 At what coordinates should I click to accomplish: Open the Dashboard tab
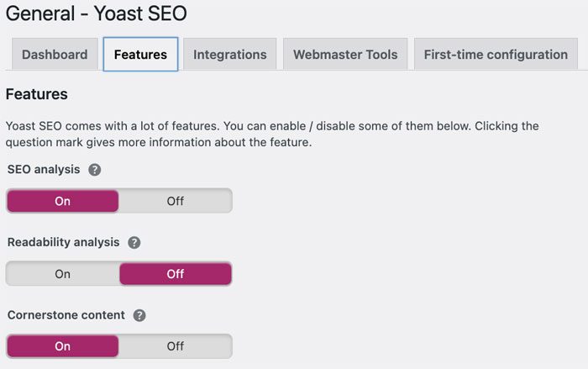[x=55, y=55]
